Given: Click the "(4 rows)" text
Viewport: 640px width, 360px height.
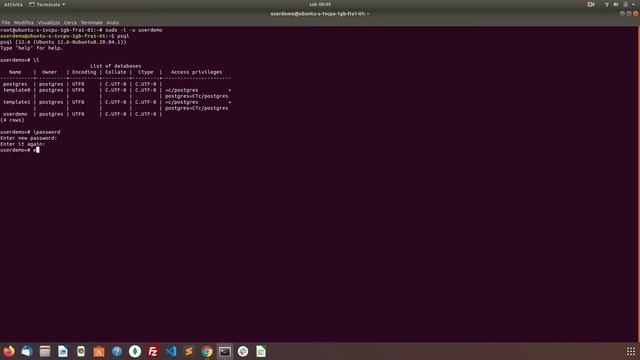Looking at the screenshot, I should click(12, 120).
